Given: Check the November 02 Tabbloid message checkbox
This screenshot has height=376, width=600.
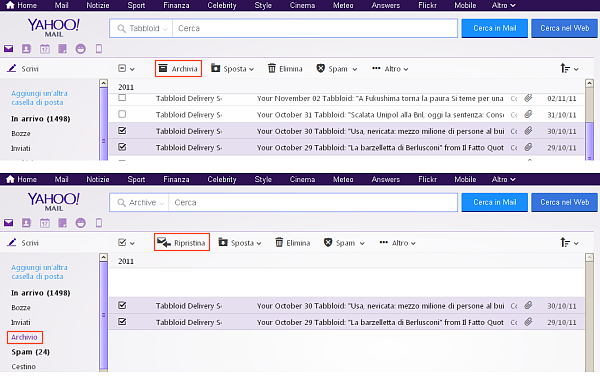Looking at the screenshot, I should coord(122,98).
